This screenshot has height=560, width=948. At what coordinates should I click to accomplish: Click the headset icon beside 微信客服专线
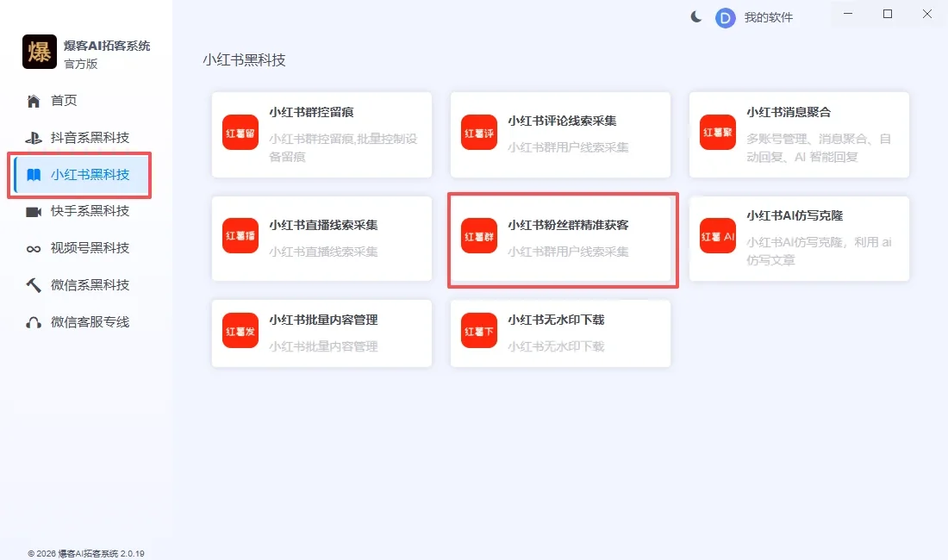point(34,322)
